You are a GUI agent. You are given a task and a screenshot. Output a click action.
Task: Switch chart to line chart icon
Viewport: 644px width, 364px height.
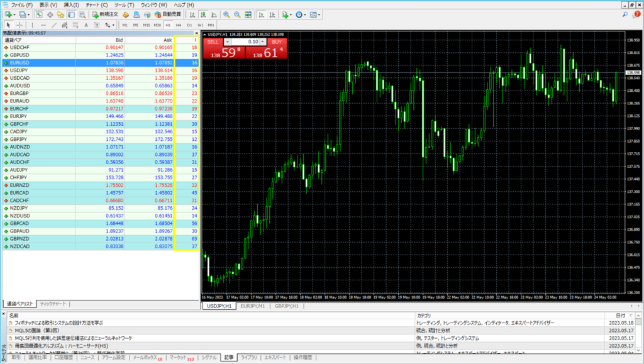[x=213, y=14]
